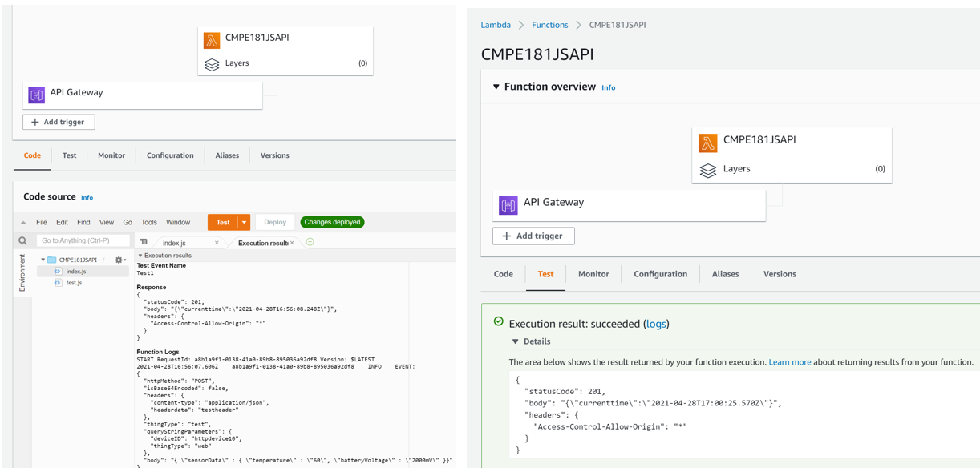Click the search magnifier icon in code editor
The width and height of the screenshot is (980, 468).
(x=22, y=240)
